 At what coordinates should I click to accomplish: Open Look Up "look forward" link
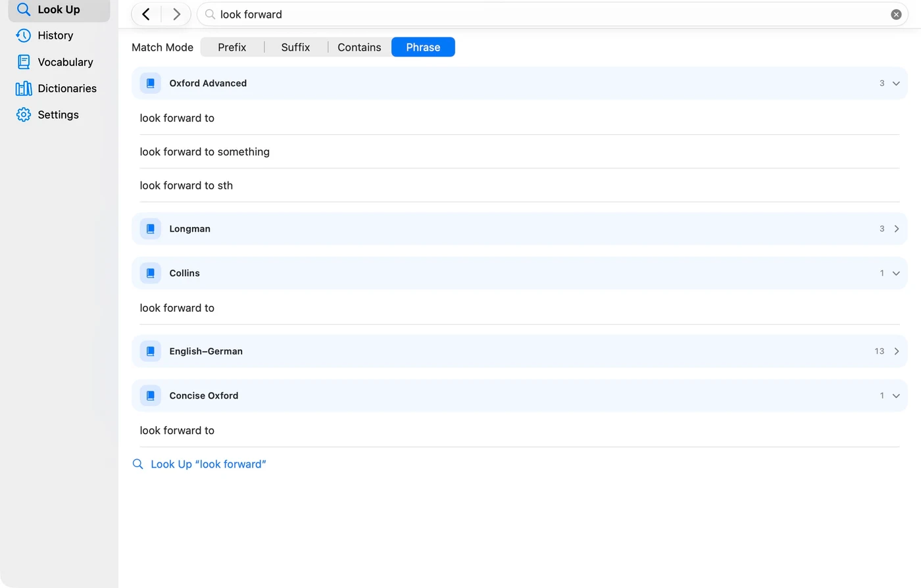pos(209,464)
